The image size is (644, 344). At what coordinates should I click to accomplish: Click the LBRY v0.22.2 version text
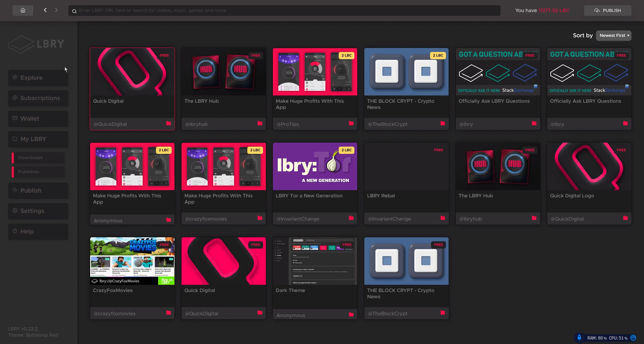click(x=23, y=328)
